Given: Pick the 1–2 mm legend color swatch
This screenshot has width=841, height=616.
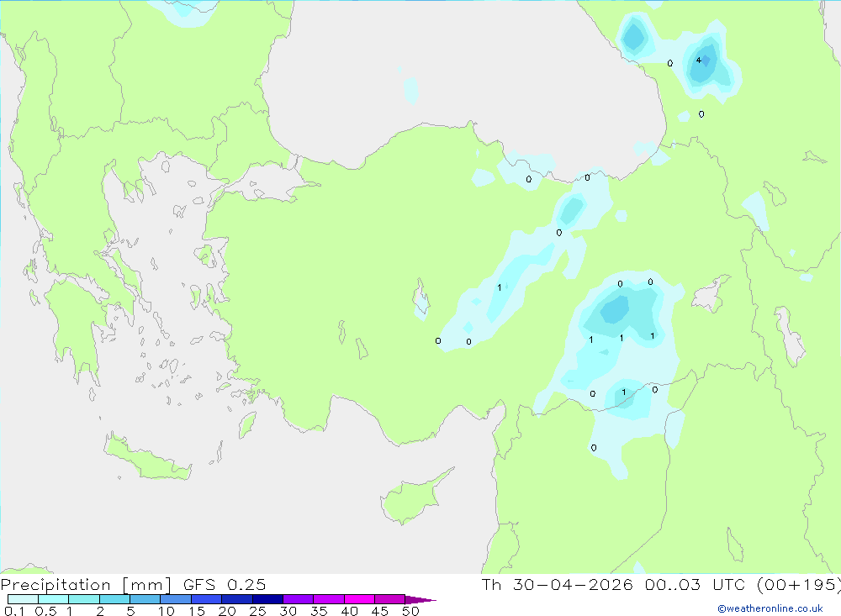Looking at the screenshot, I should click(84, 599).
